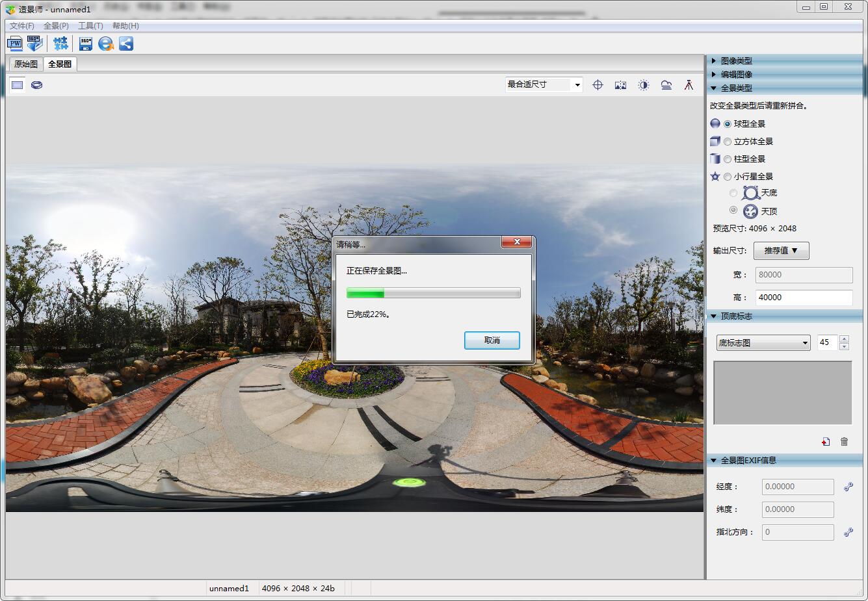
Task: Click the 推荐值 output size button
Action: (781, 251)
